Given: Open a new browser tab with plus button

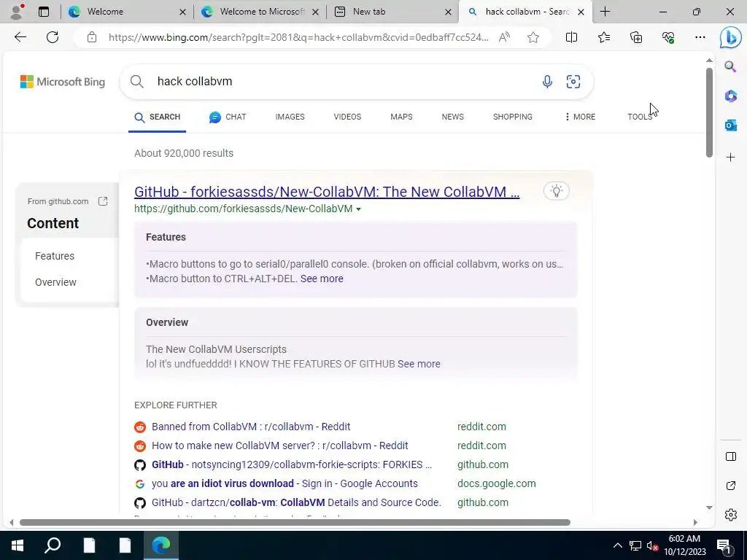Looking at the screenshot, I should coord(605,12).
